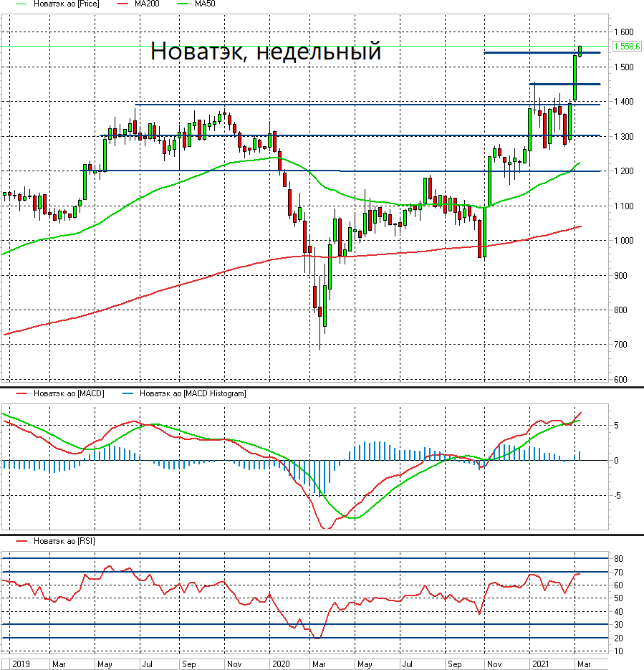Click the 2020 label on the time axis
Screen dimensions: 644x670
[281, 664]
